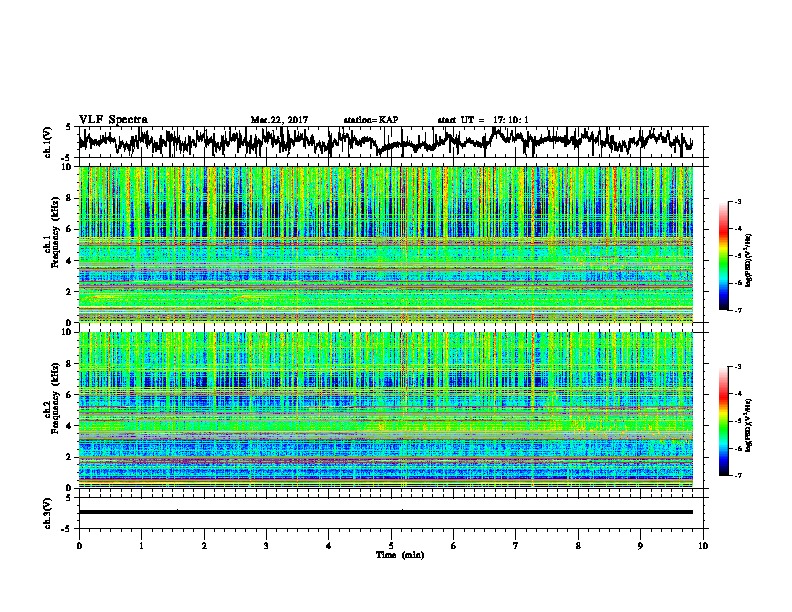Click the ch.2 frequency tick "4"
The width and height of the screenshot is (792, 612).
tap(70, 426)
